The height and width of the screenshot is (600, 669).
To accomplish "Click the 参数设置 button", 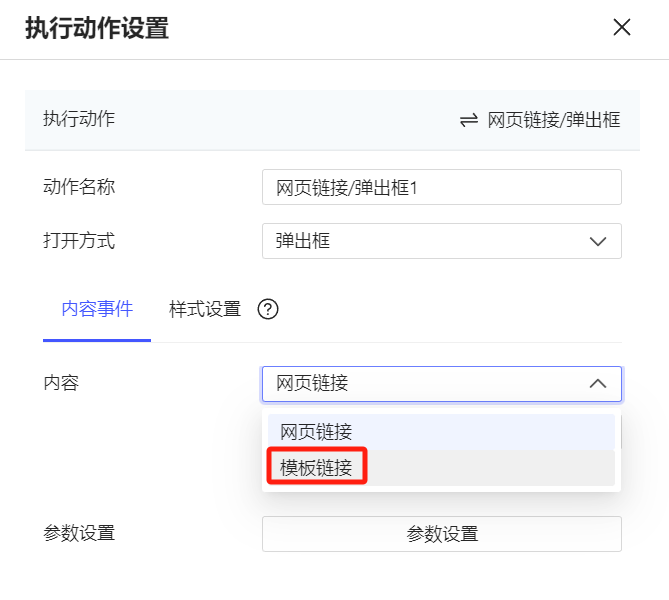I will (x=442, y=534).
